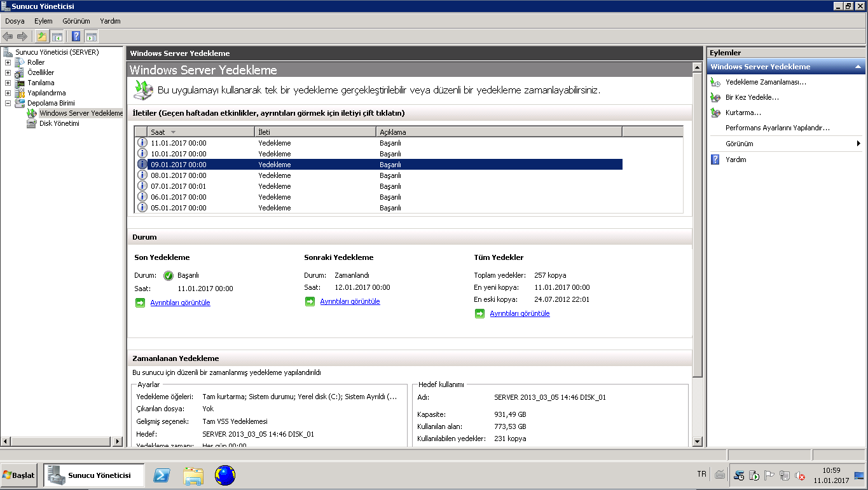Viewport: 868px width, 490px height.
Task: Click the Bir Kez Yedekle action icon
Action: pyautogui.click(x=715, y=97)
